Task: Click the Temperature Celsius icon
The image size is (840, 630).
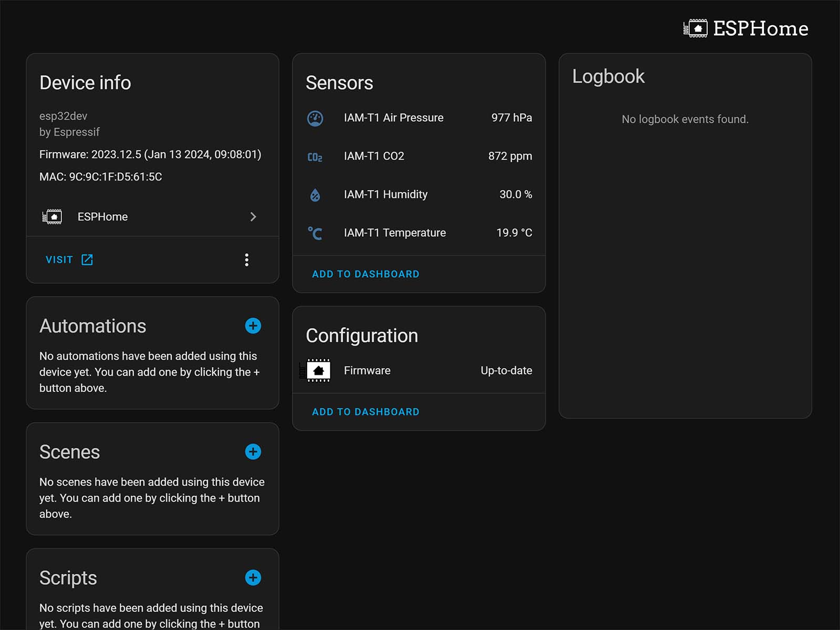Action: [x=315, y=233]
